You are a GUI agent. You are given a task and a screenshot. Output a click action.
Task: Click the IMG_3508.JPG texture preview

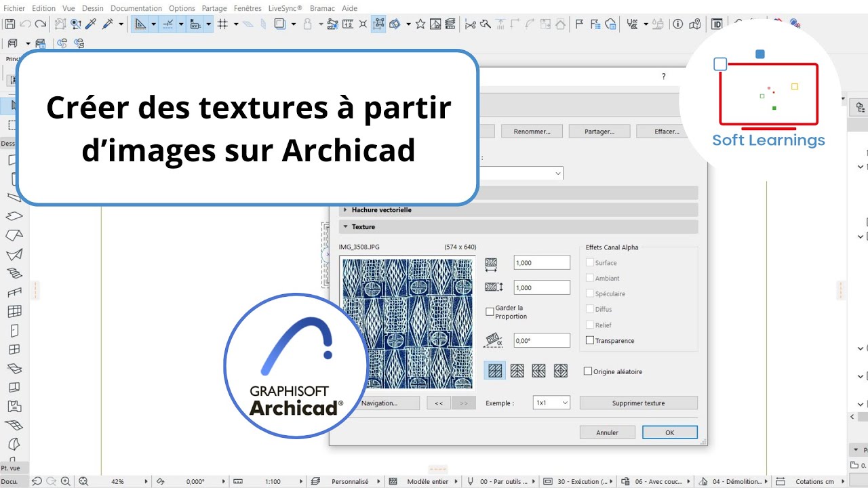(408, 323)
